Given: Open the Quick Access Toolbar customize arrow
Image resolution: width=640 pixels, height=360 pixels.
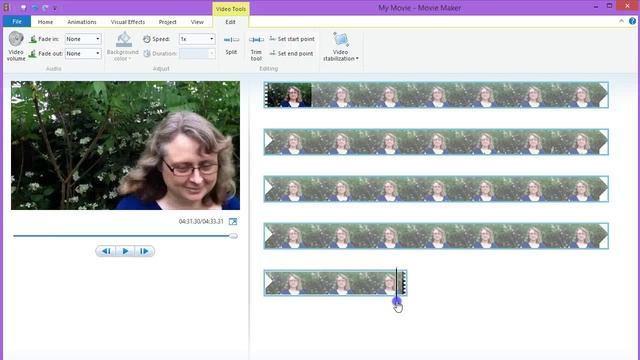Looking at the screenshot, I should point(55,8).
